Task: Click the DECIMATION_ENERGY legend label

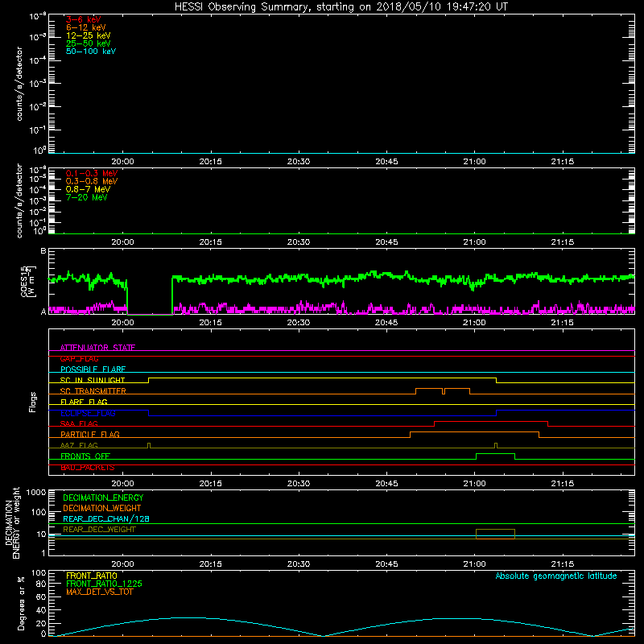Action: pyautogui.click(x=103, y=497)
